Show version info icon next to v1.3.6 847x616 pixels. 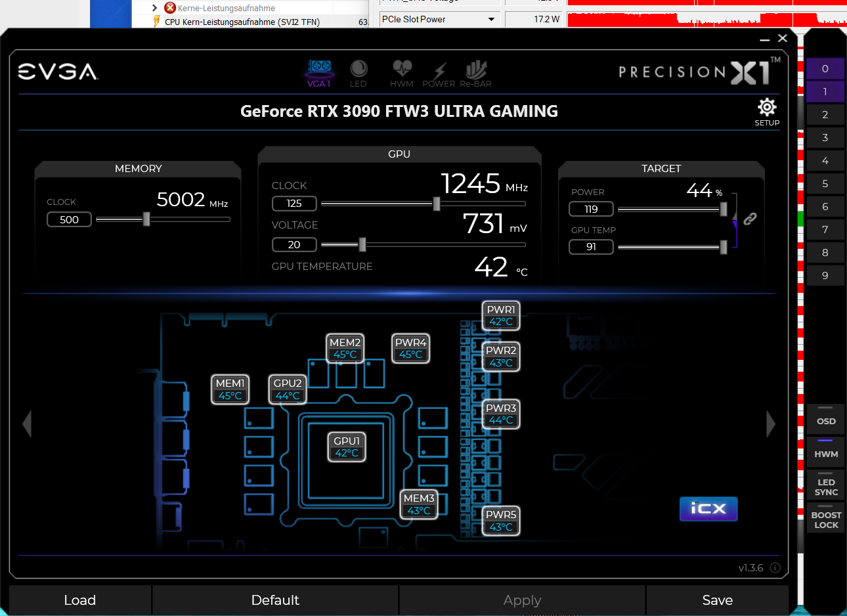point(775,567)
